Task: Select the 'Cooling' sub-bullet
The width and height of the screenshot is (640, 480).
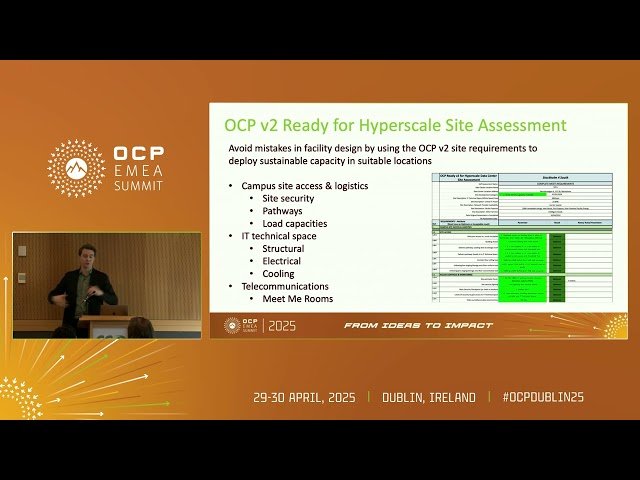Action: (x=278, y=273)
